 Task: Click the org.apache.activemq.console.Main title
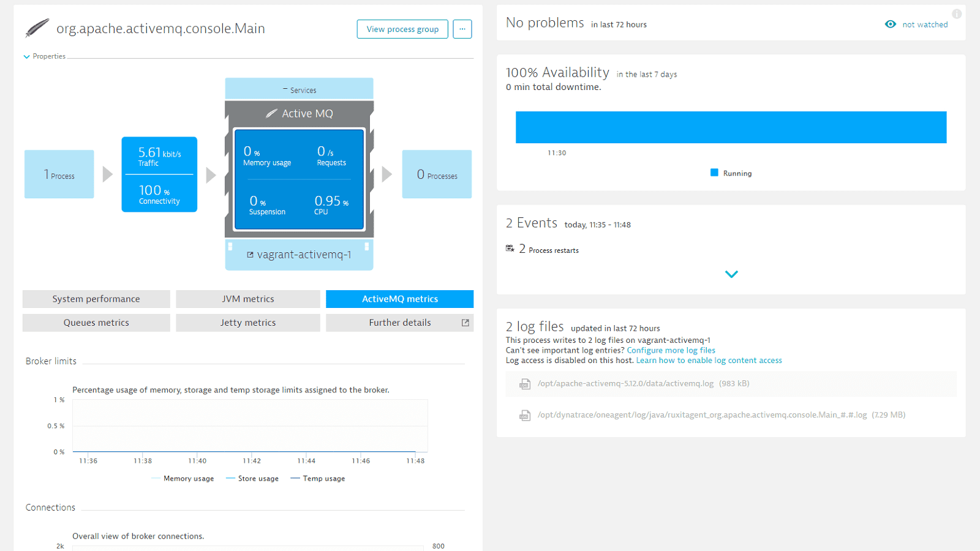pyautogui.click(x=160, y=29)
